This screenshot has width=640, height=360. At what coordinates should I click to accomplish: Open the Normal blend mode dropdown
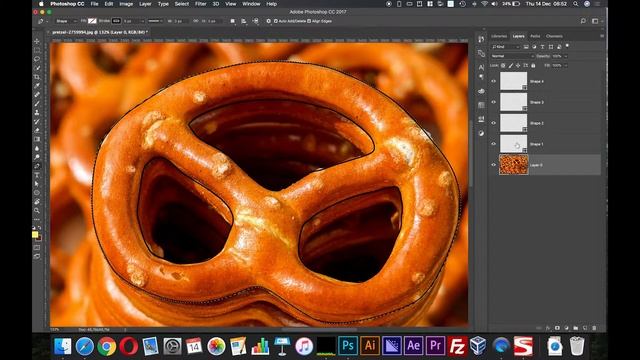point(512,56)
